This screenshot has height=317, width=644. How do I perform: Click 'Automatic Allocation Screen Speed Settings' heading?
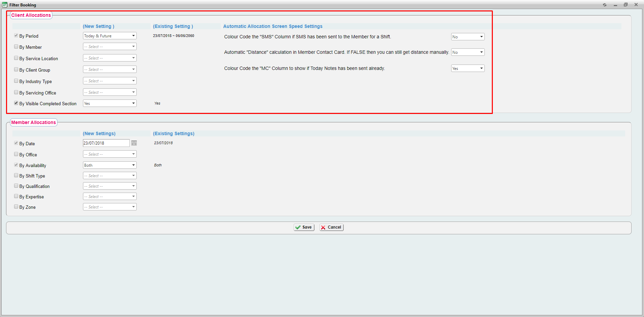273,26
